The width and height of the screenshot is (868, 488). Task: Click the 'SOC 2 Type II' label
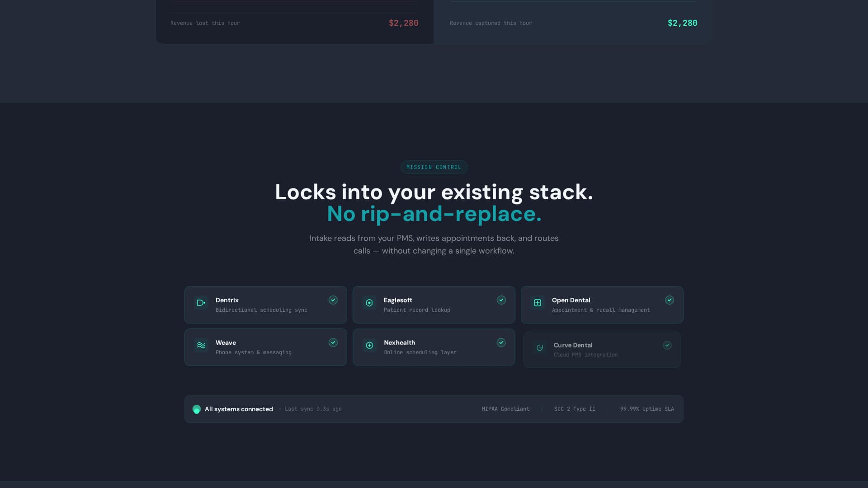coord(575,409)
